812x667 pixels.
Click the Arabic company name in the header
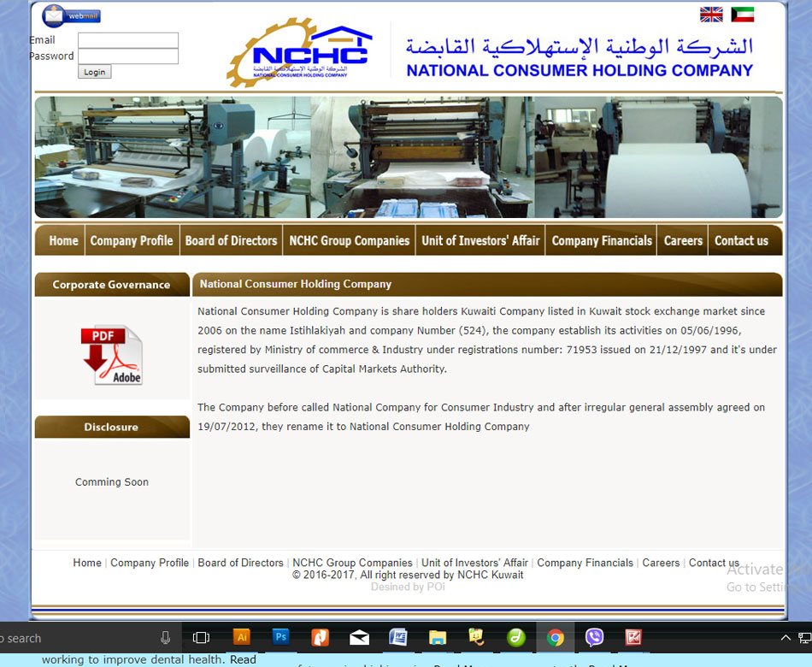tap(580, 47)
